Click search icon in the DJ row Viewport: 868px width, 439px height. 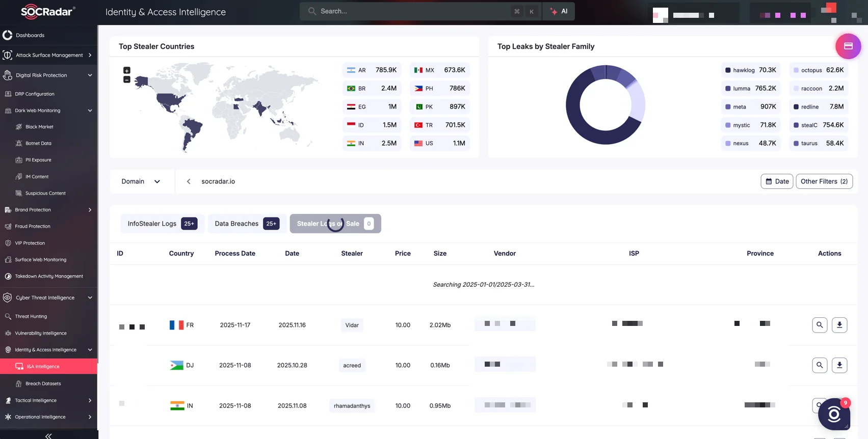click(x=820, y=365)
